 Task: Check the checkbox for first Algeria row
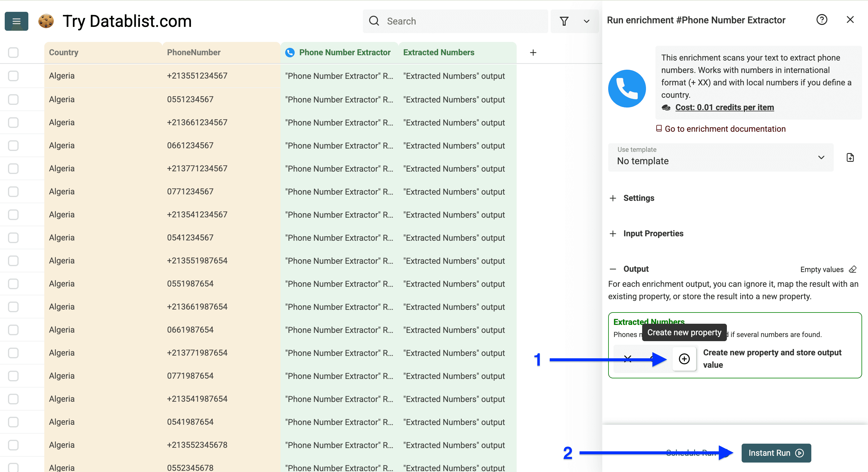[13, 76]
